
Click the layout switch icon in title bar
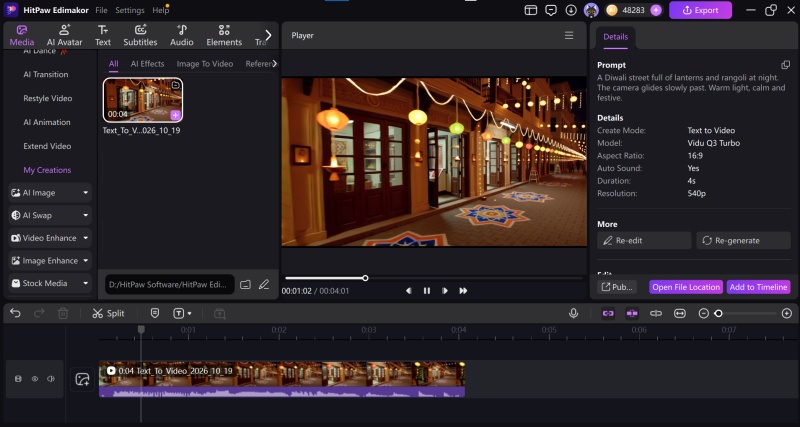[531, 10]
